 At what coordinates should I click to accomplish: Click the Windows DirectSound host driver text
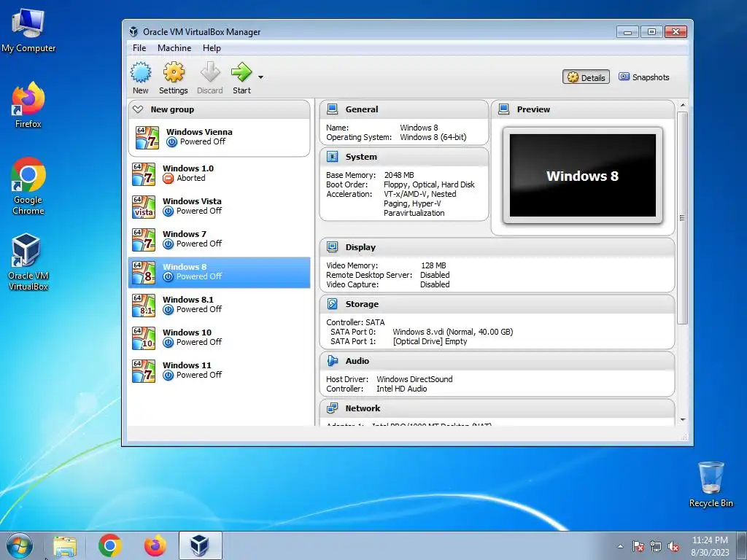tap(414, 379)
